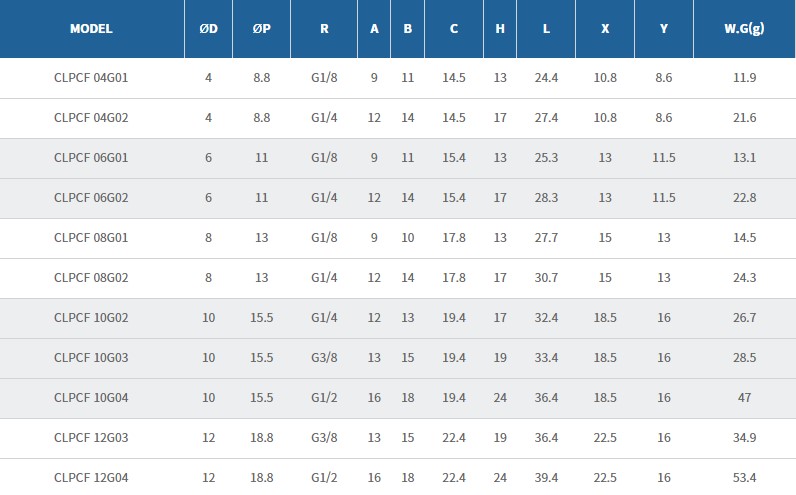Screen dimensions: 796x495
Task: Select model CLPCF 10G03
Action: (91, 358)
